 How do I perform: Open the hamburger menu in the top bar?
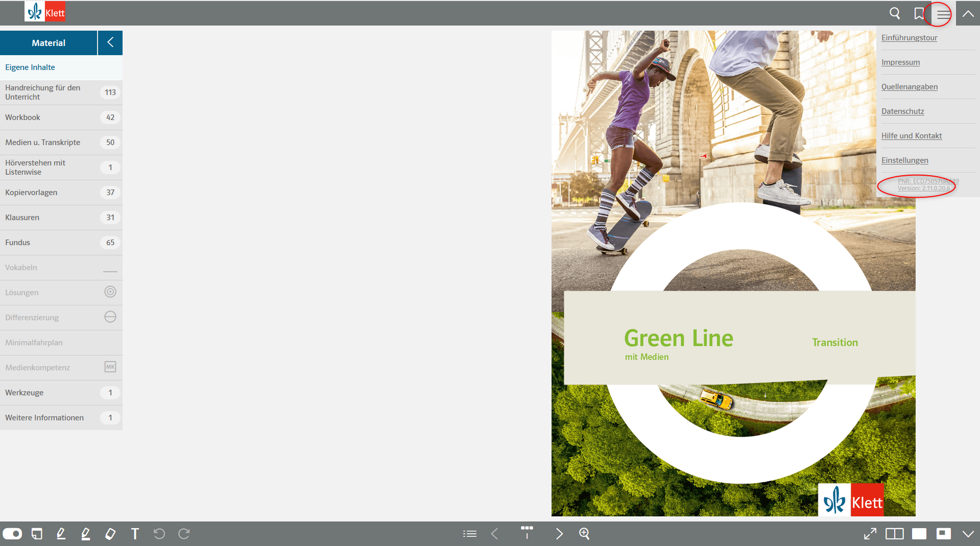pyautogui.click(x=943, y=14)
